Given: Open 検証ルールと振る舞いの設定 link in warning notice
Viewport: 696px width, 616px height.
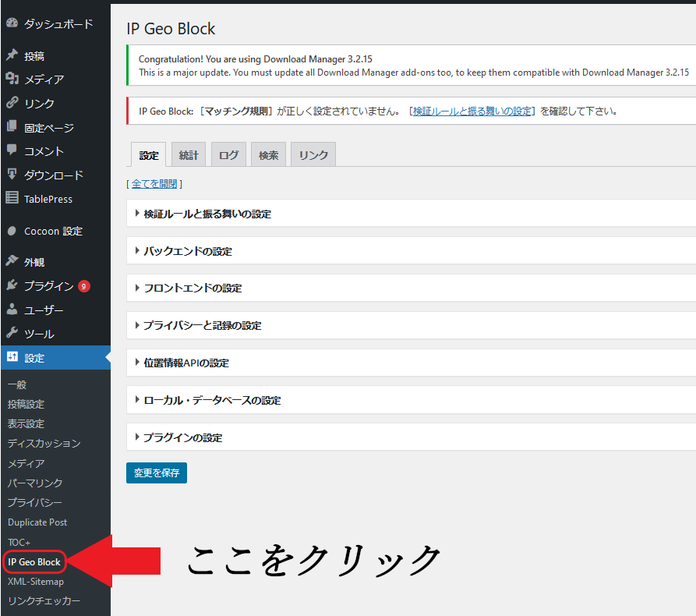Looking at the screenshot, I should coord(472,111).
